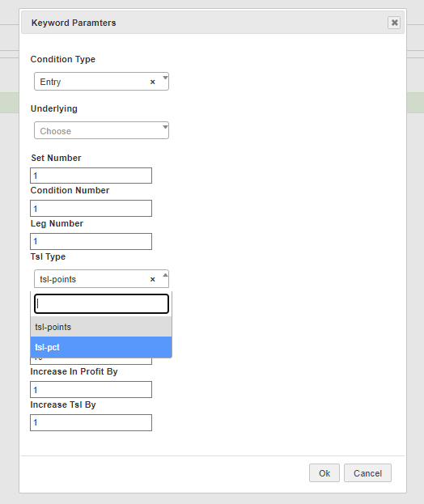Close the Keyword Paramters dialog
Viewport: 424px width, 504px height.
pyautogui.click(x=394, y=23)
